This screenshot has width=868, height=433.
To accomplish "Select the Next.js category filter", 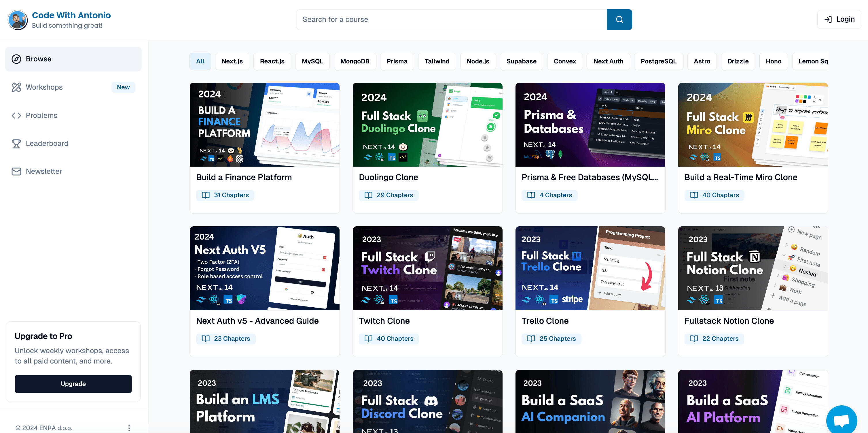I will 232,61.
